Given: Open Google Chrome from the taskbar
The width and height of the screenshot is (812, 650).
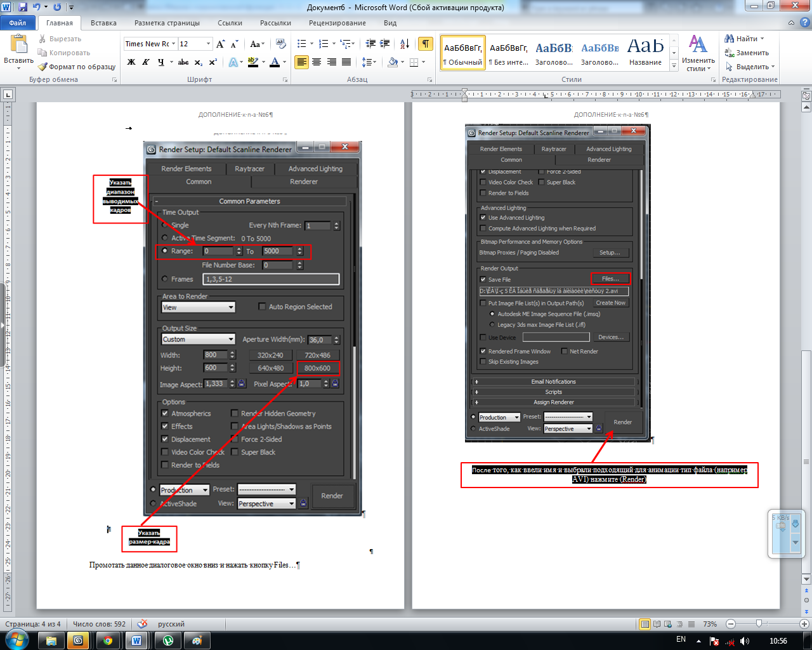Looking at the screenshot, I should click(x=108, y=640).
